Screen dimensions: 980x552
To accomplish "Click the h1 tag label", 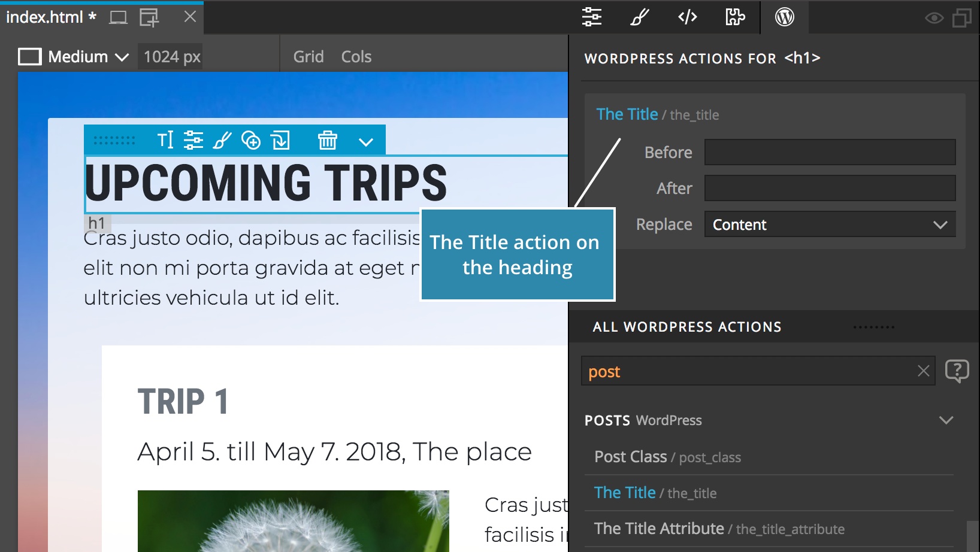I will coord(98,223).
